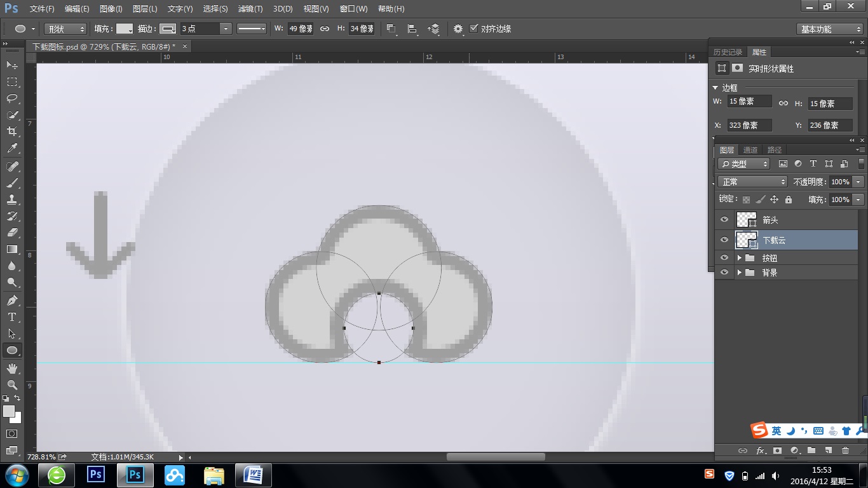Viewport: 868px width, 488px height.
Task: Open the 正常 blend mode dropdown
Action: pos(753,182)
